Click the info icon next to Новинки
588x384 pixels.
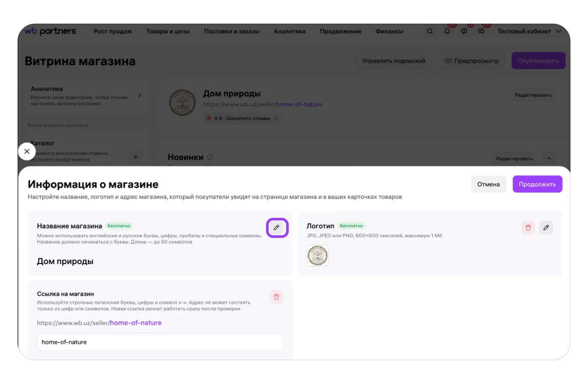[210, 157]
